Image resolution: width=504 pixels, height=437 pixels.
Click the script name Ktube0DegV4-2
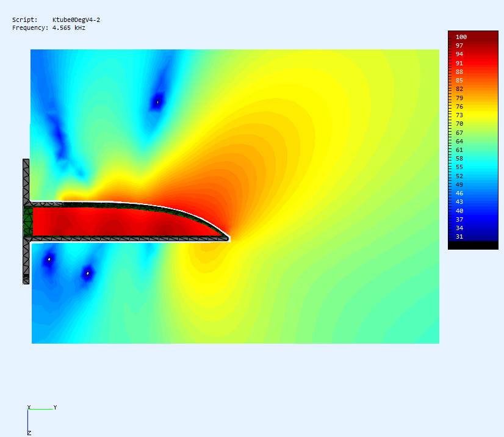point(76,20)
